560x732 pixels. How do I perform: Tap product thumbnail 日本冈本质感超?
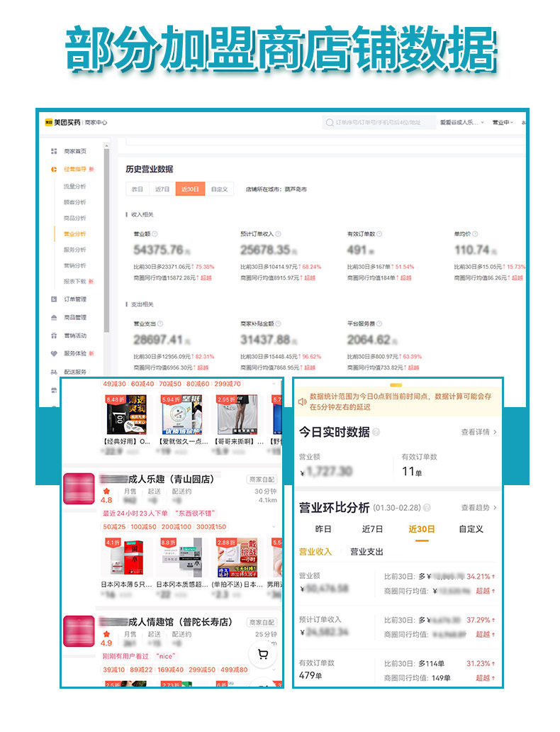[181, 558]
